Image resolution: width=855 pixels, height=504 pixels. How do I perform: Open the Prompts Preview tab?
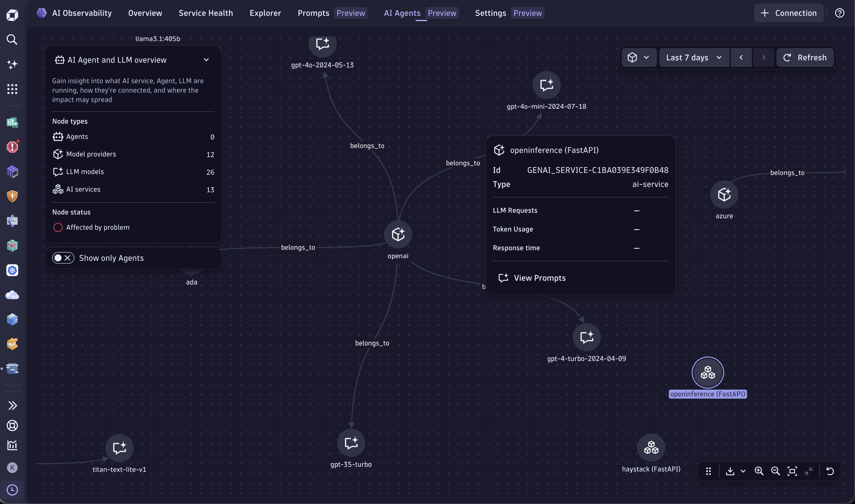[x=333, y=13]
